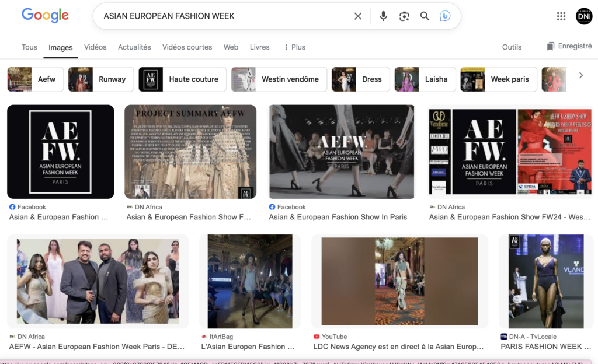Click DN Africa source under Project Summary image
This screenshot has height=364, width=598.
[145, 207]
